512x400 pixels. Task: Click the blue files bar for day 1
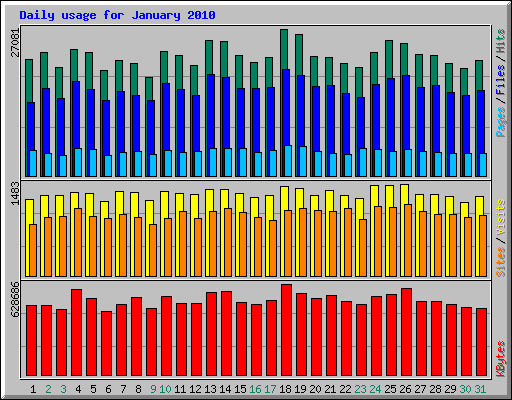[31, 125]
